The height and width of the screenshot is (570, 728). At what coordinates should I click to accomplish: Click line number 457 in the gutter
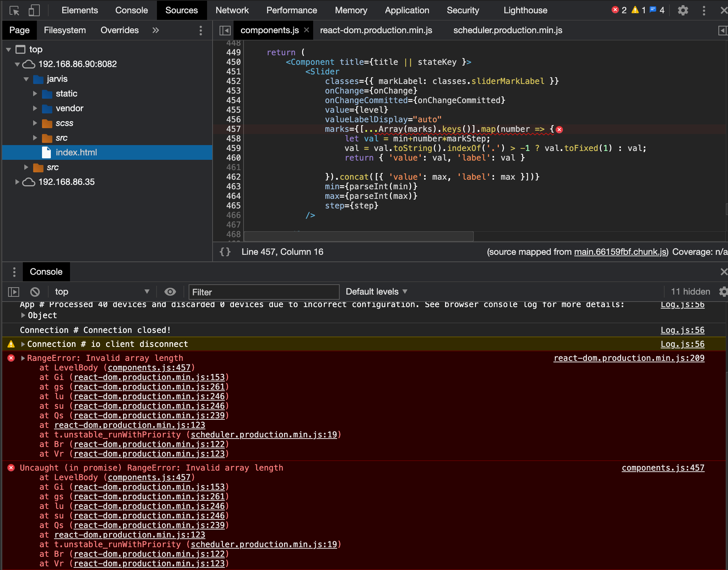[233, 129]
